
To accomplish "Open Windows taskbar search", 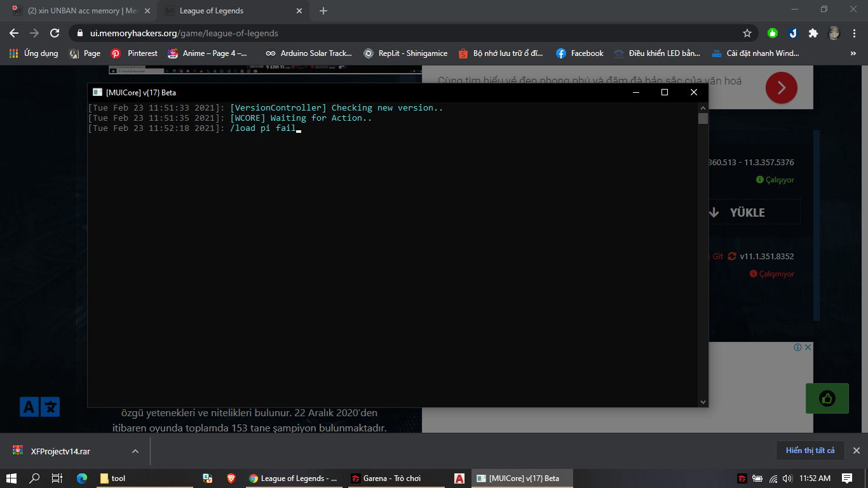I will pyautogui.click(x=35, y=478).
